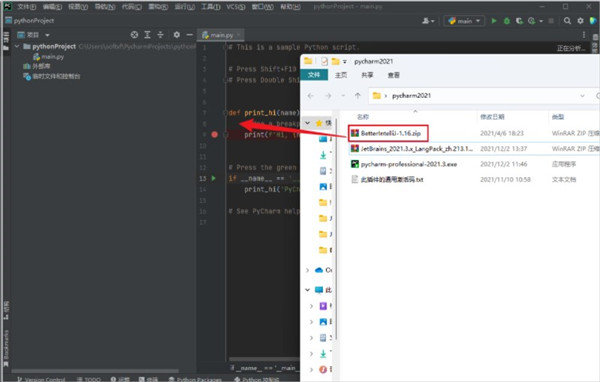This screenshot has height=382, width=600.
Task: Run the main configuration with green play icon
Action: pyautogui.click(x=494, y=21)
